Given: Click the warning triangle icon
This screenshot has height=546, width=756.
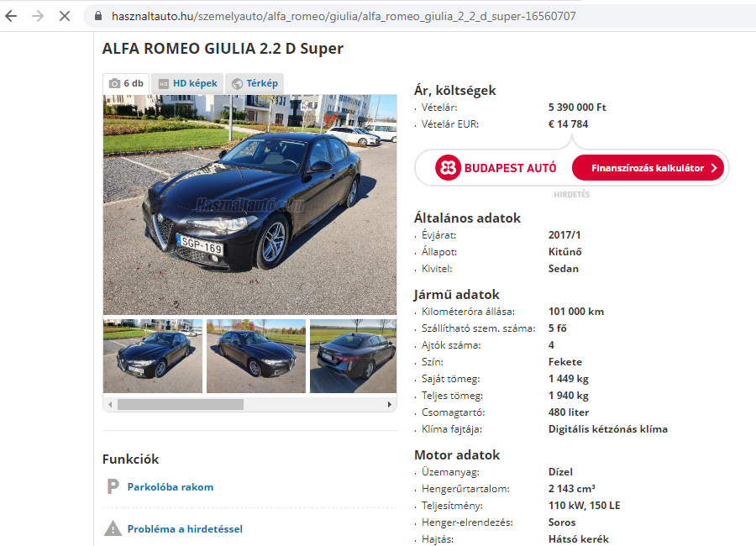Looking at the screenshot, I should click(113, 528).
